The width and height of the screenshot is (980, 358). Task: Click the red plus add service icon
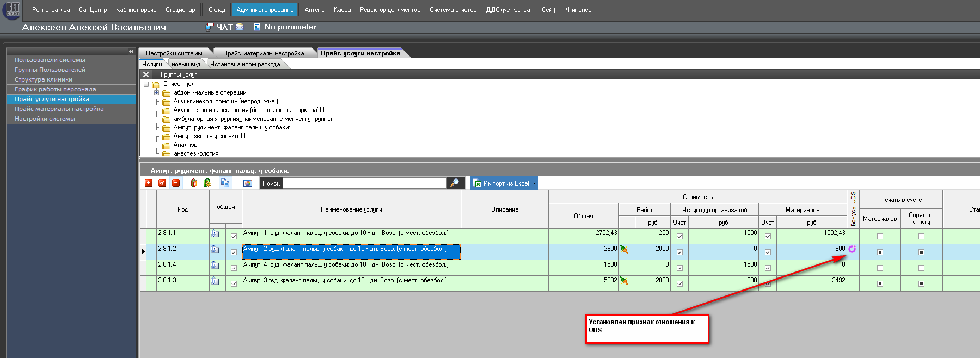click(x=149, y=183)
